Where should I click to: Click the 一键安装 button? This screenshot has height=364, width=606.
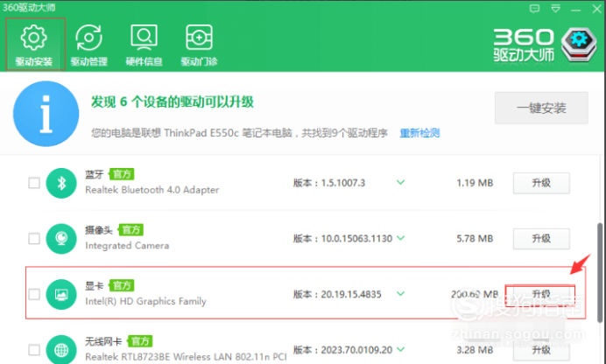[x=541, y=108]
